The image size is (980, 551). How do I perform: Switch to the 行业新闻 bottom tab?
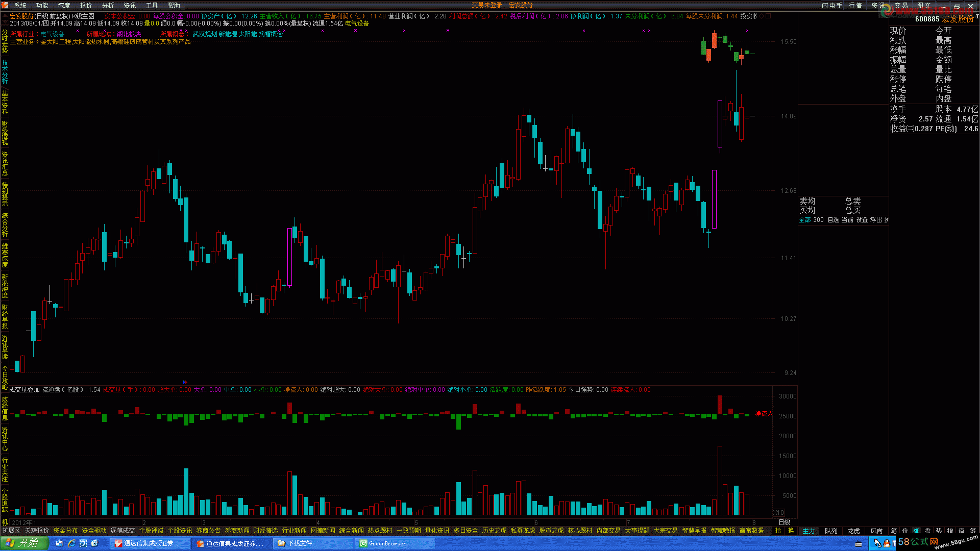click(x=295, y=531)
